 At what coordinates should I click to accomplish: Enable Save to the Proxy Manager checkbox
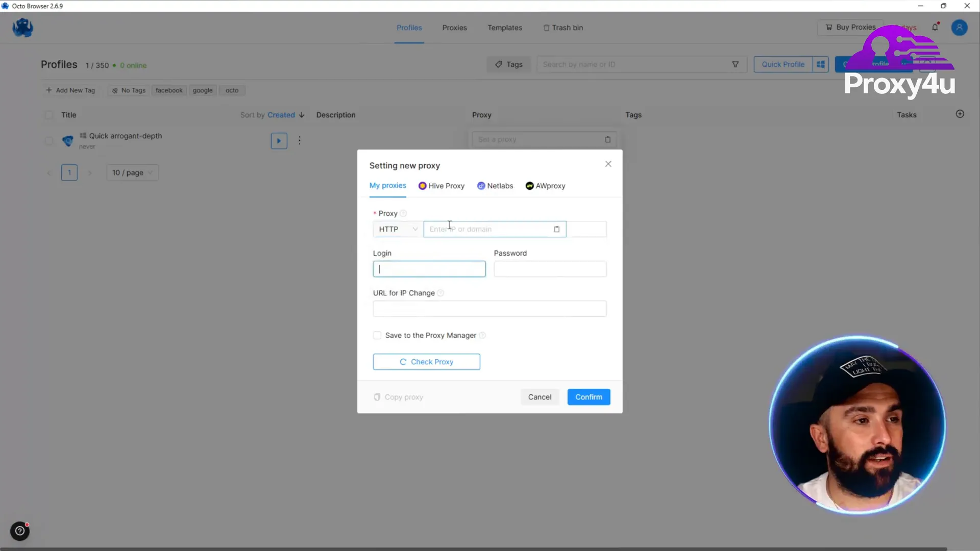(x=377, y=335)
